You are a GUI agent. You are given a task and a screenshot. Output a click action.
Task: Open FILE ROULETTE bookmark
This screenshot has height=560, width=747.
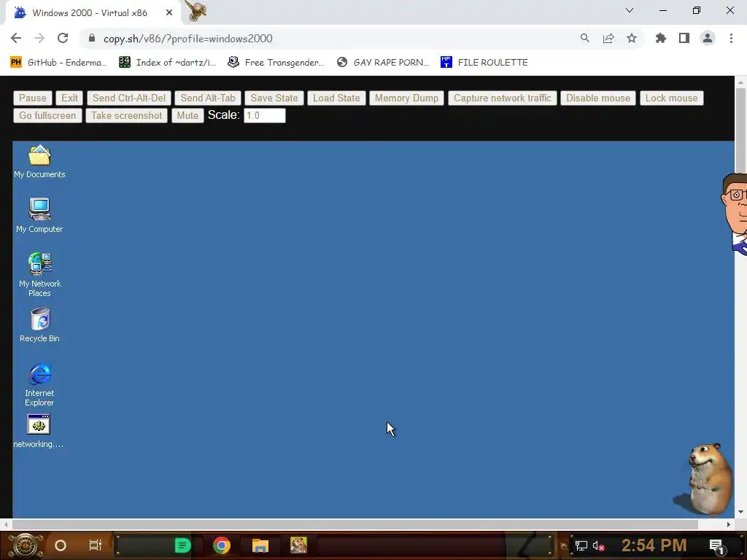[x=484, y=63]
